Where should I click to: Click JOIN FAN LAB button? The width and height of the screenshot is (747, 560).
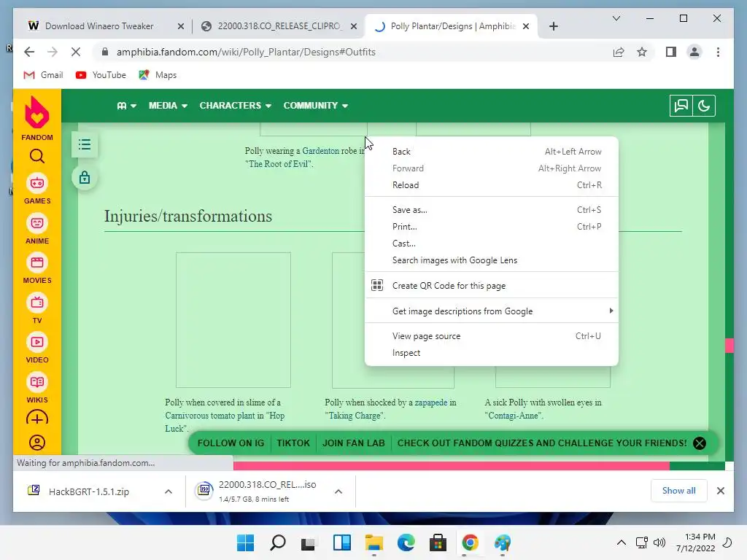coord(354,443)
